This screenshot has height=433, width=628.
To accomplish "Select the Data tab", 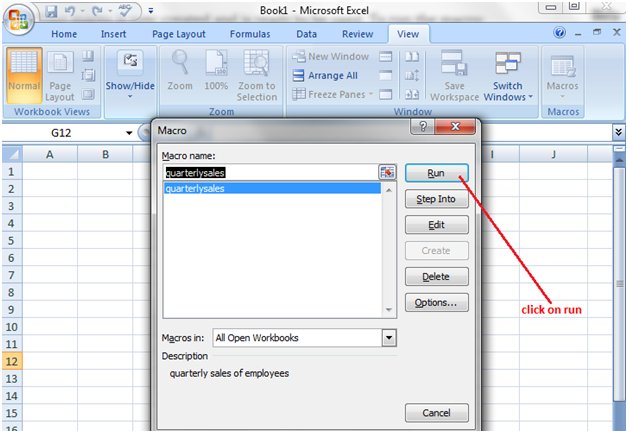I will tap(306, 34).
